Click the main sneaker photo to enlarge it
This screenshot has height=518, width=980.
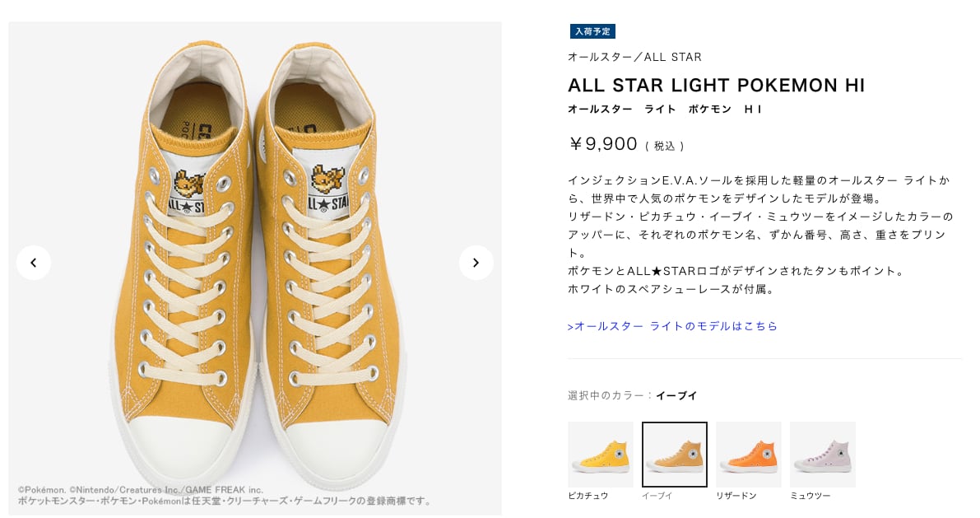tap(255, 247)
